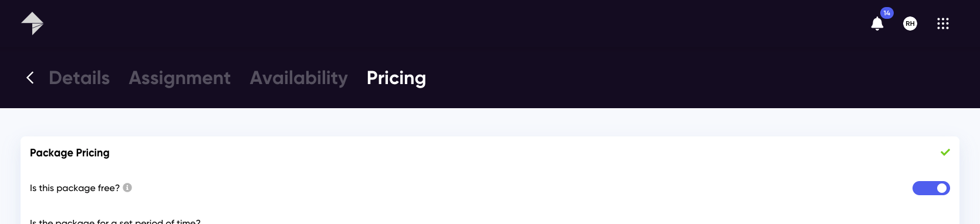Open the Availability tab
Viewport: 980px width, 224px height.
299,78
